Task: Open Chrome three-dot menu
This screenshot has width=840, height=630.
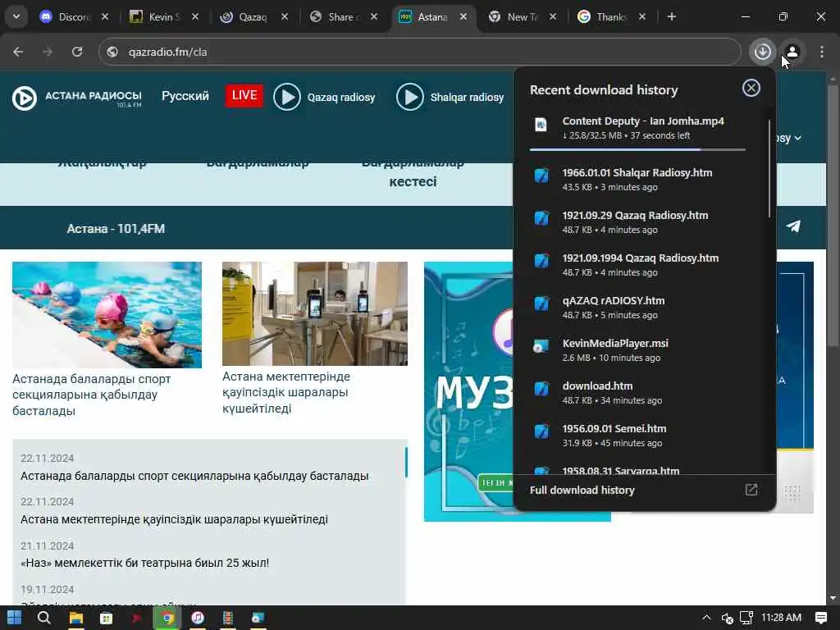Action: 822,52
